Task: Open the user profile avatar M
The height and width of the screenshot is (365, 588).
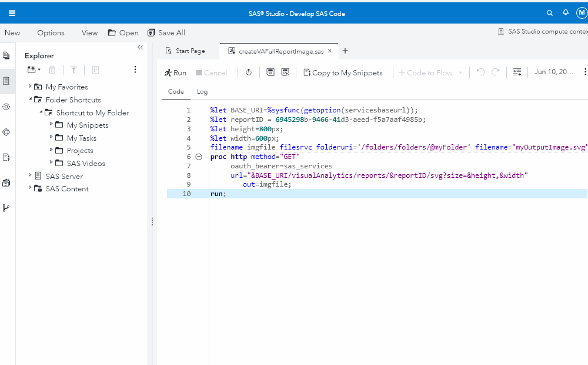Action: tap(582, 12)
